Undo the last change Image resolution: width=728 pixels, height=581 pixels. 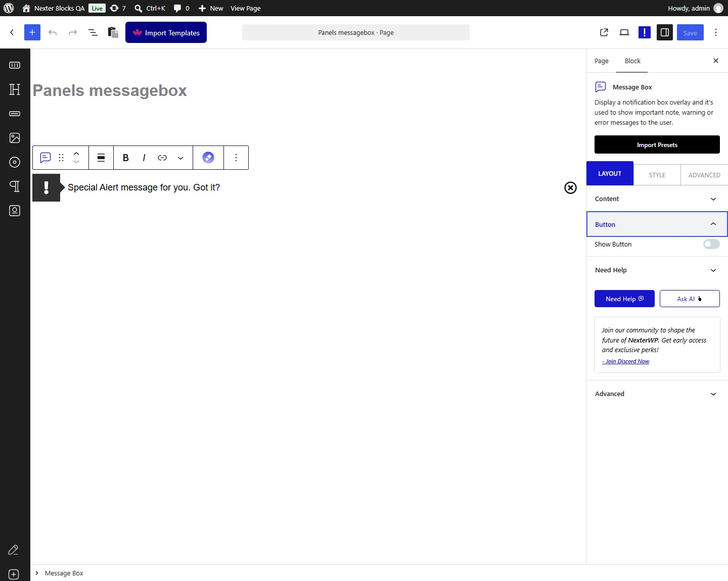53,32
